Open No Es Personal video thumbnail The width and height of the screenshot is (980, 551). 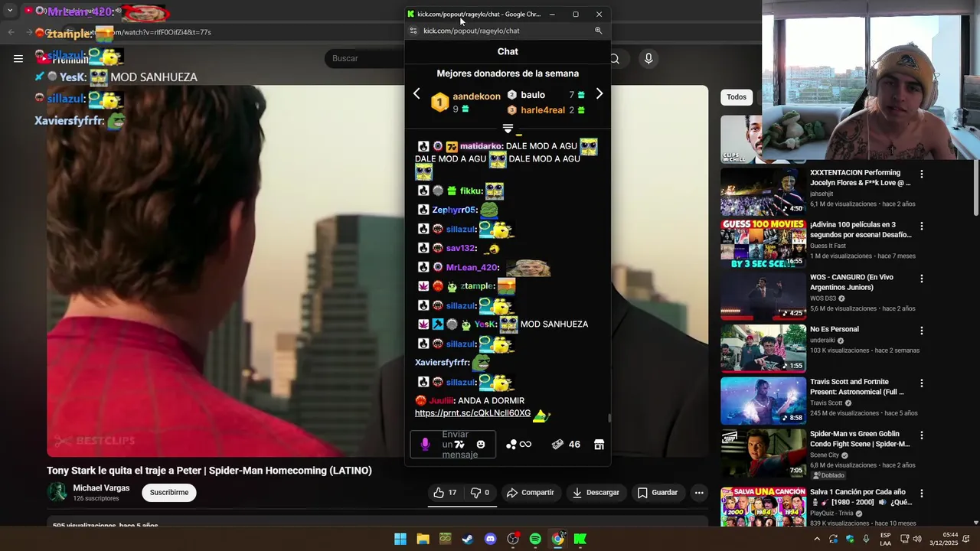point(763,348)
